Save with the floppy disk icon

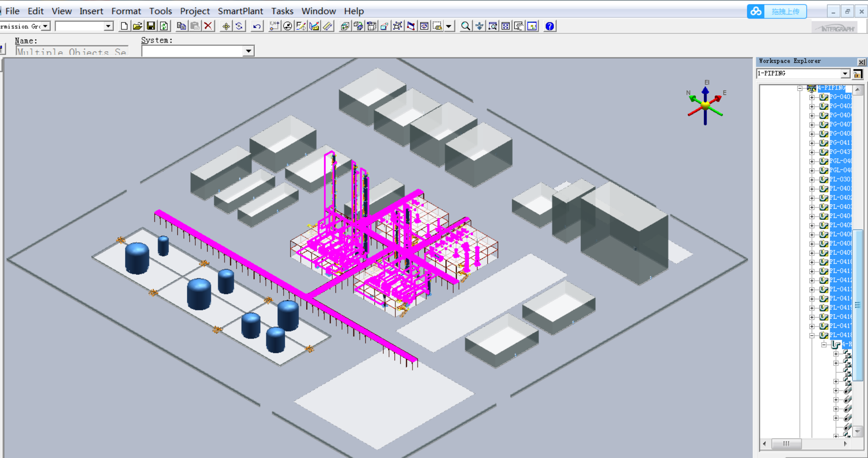pos(150,26)
